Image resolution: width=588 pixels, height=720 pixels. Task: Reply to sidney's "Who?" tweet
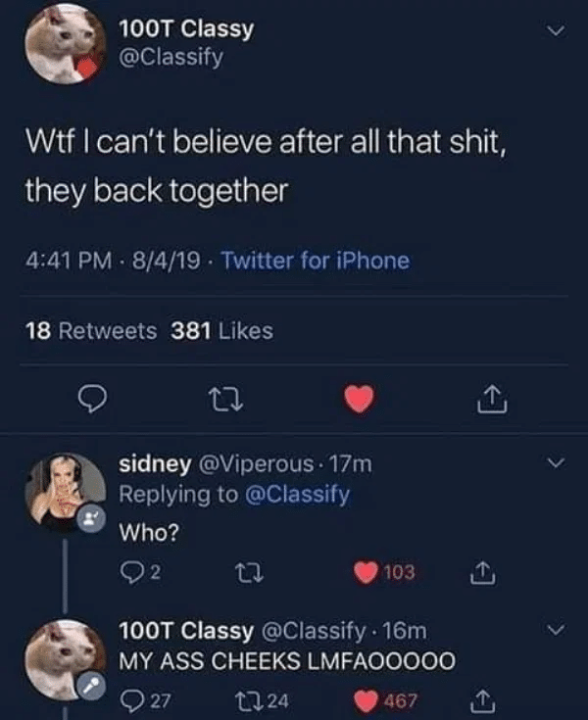140,573
